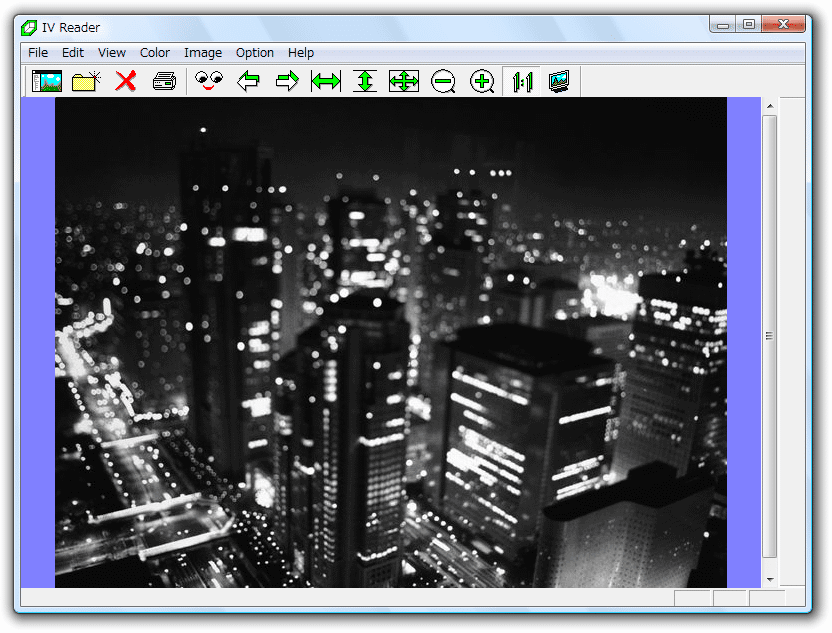The width and height of the screenshot is (832, 633).
Task: Open the Edit menu
Action: pos(73,53)
